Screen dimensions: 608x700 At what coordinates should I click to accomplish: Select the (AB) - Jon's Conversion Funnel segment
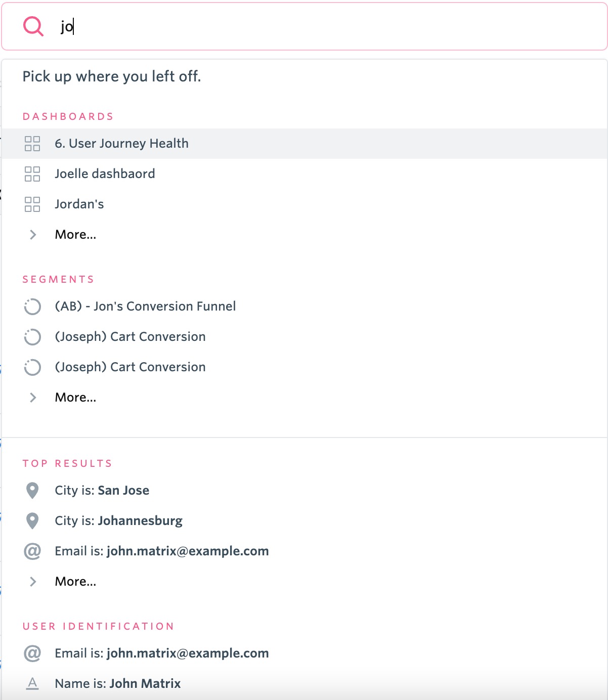point(305,307)
